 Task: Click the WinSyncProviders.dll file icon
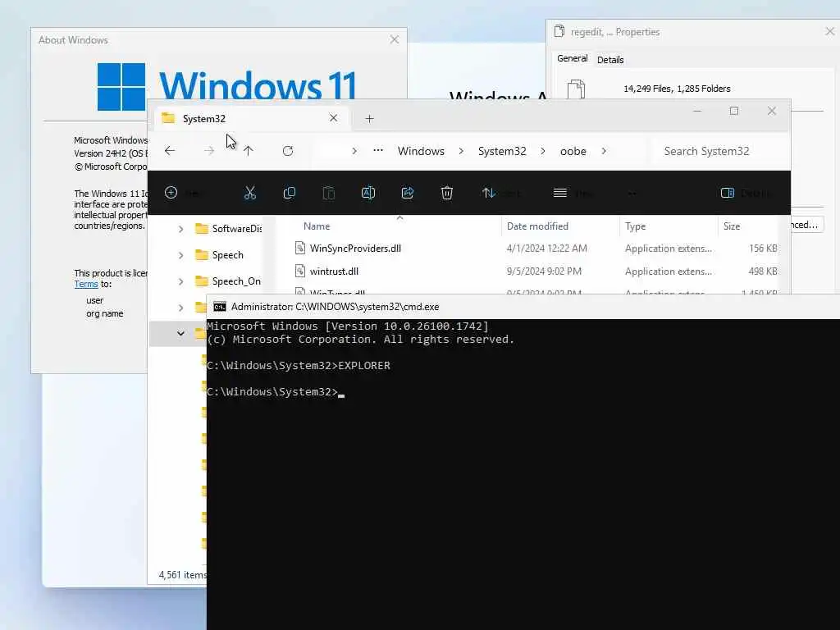click(x=300, y=248)
